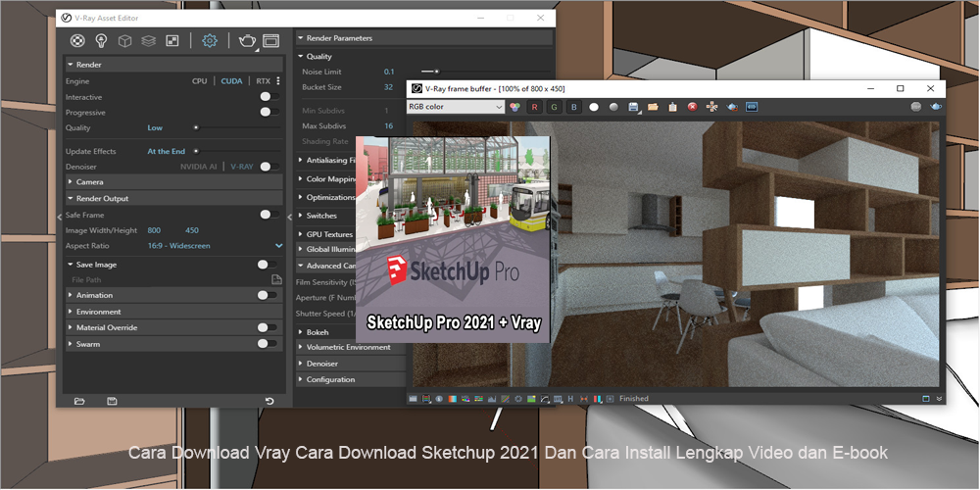Collapse the Render Parameters section
This screenshot has height=490, width=980.
pyautogui.click(x=423, y=38)
